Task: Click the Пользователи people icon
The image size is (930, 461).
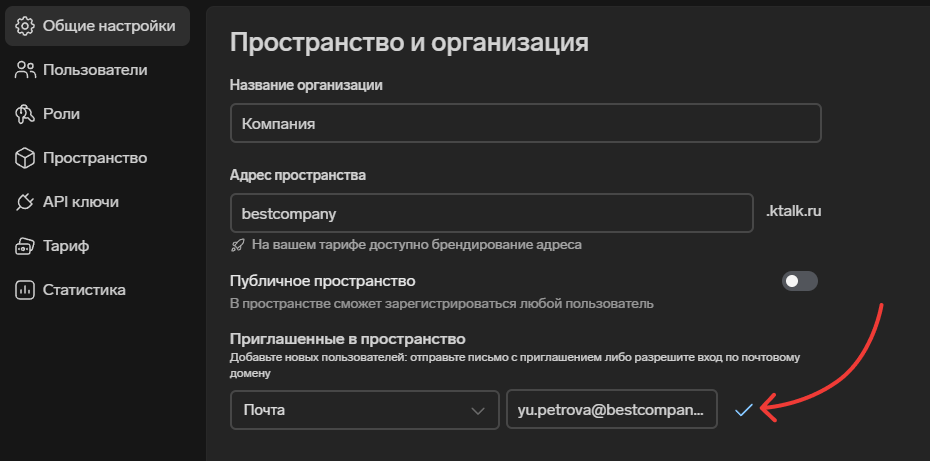Action: [x=26, y=70]
